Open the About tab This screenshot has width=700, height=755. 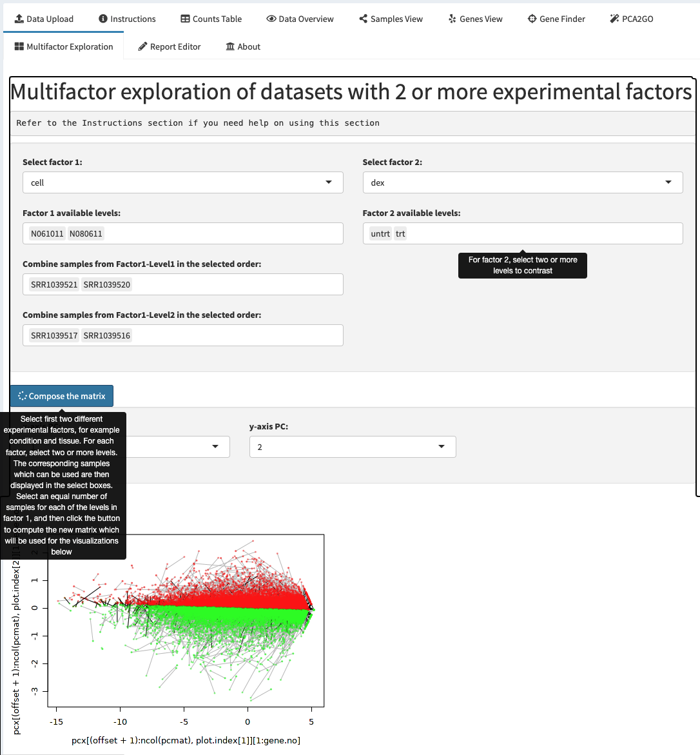(x=243, y=46)
